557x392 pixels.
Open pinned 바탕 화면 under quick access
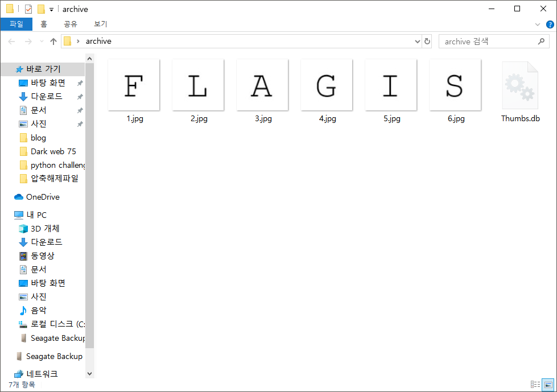pyautogui.click(x=48, y=82)
